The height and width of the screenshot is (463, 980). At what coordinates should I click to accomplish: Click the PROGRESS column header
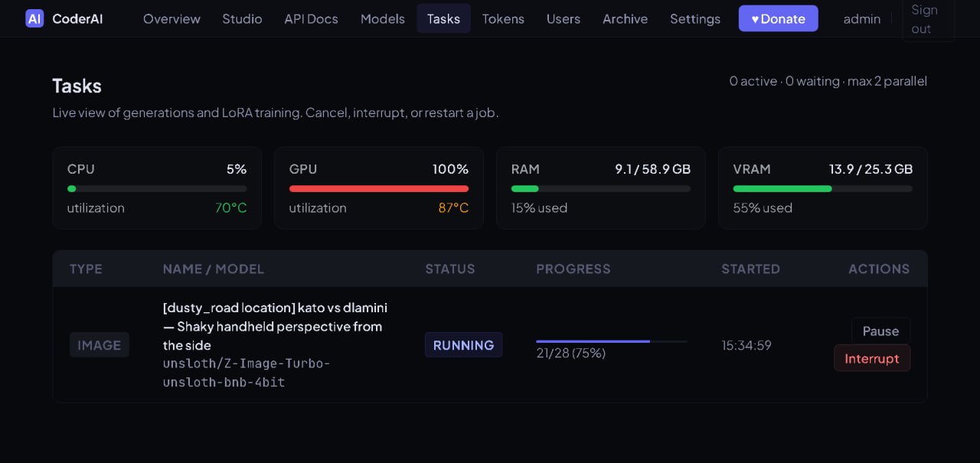[573, 269]
